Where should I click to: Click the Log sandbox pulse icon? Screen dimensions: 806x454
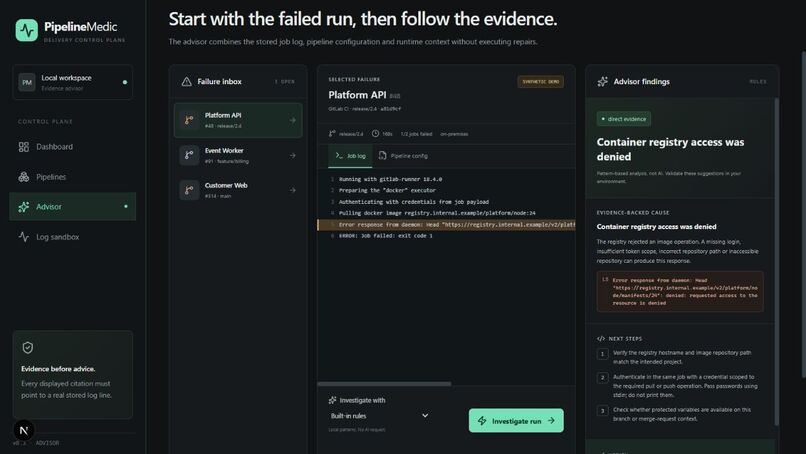(x=24, y=237)
